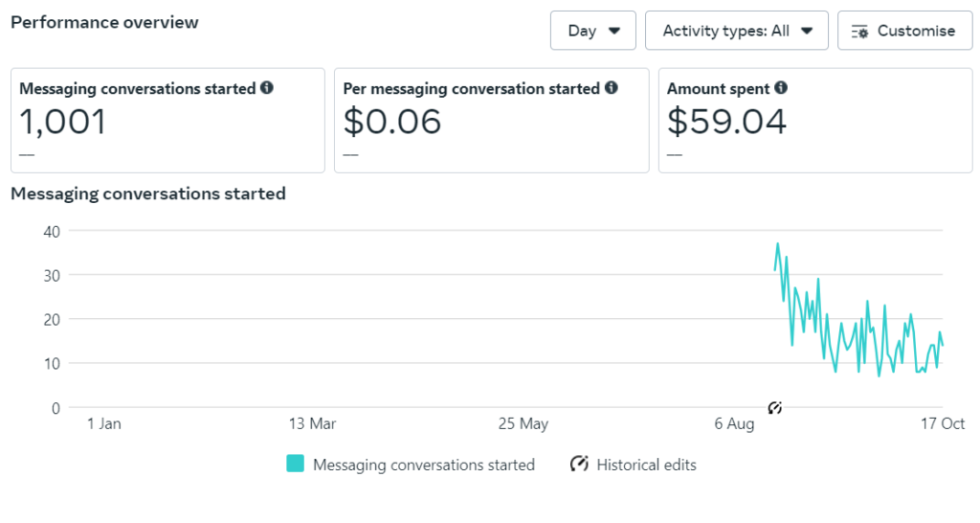Toggle the Historical edits legend label
The width and height of the screenshot is (980, 523).
pos(646,465)
